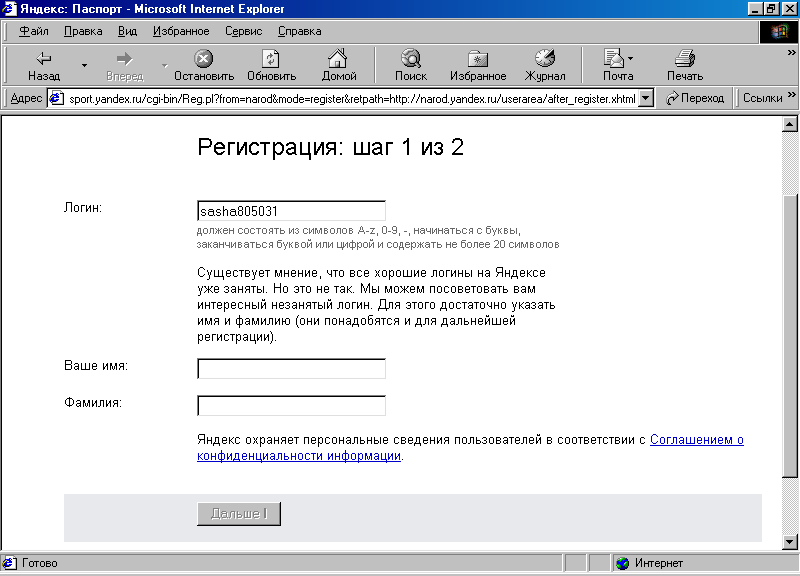Click the heading Регистрация: шаг 1 из 2
Image resolution: width=800 pixels, height=576 pixels.
(331, 147)
